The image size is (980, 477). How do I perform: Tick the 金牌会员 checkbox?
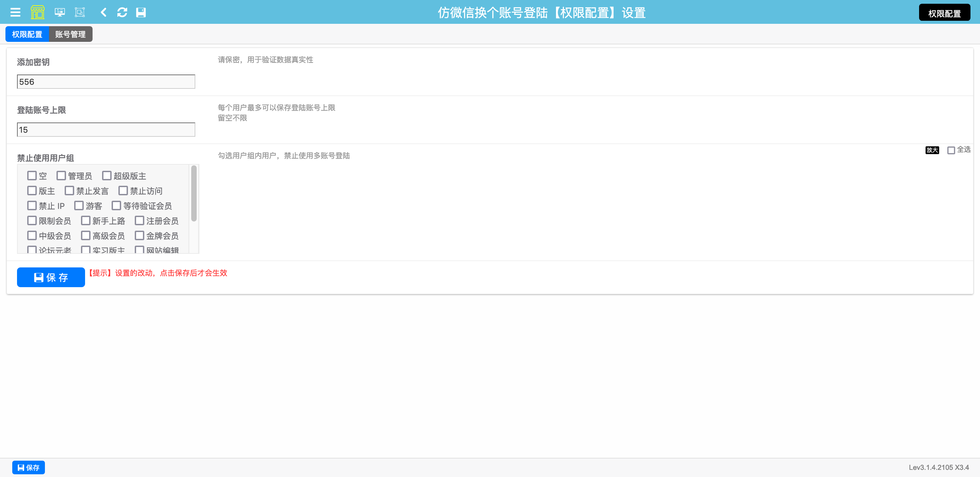click(140, 235)
